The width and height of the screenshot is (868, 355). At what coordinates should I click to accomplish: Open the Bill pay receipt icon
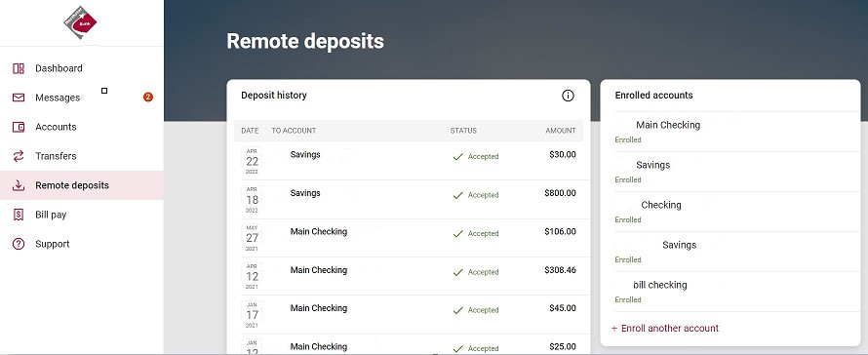tap(19, 215)
